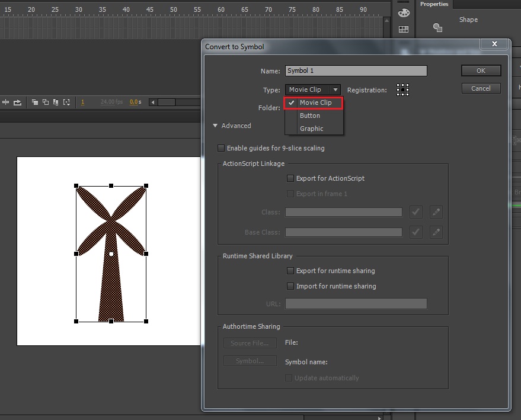This screenshot has width=521, height=420.
Task: Open the Type dropdown arrow
Action: coord(335,89)
